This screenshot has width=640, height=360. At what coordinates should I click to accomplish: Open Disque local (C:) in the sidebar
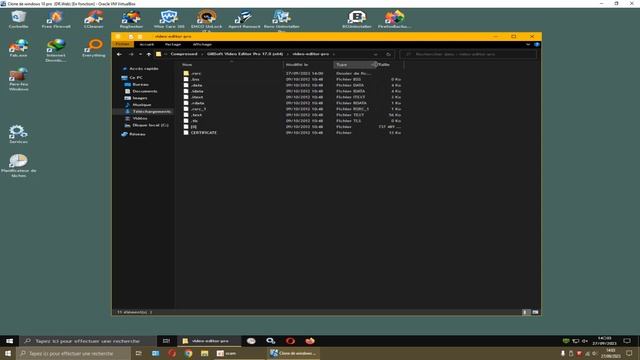(x=150, y=125)
